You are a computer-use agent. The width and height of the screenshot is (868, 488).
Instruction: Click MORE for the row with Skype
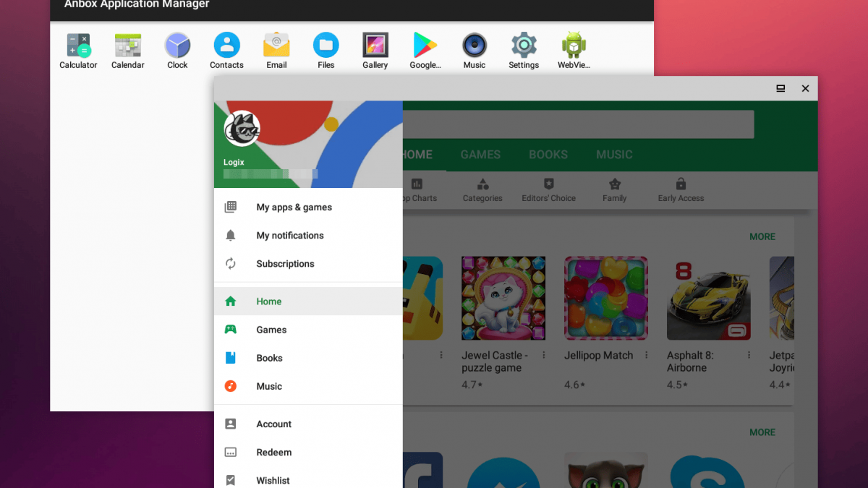pos(762,432)
